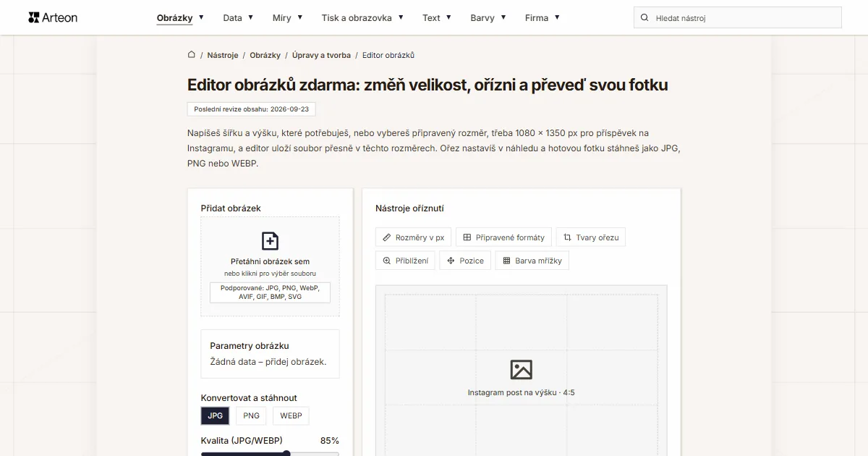
Task: Open the Úpravy a tvorba breadcrumb link
Action: tap(321, 55)
